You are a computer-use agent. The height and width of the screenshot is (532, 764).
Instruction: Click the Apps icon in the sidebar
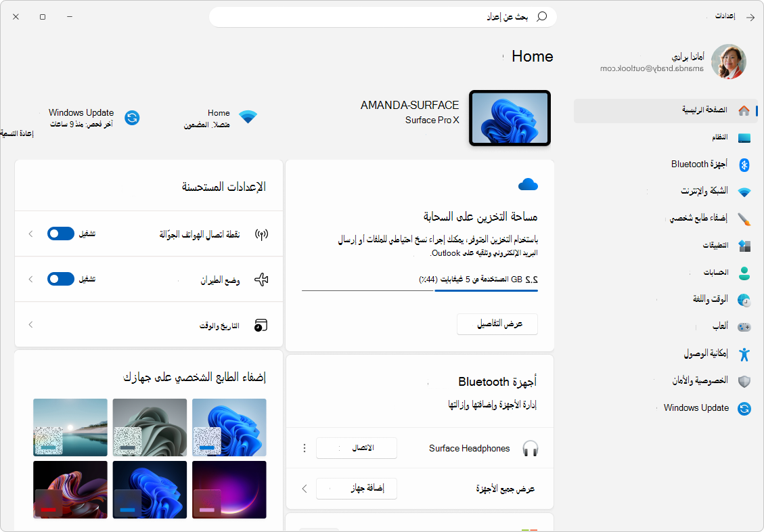(744, 246)
